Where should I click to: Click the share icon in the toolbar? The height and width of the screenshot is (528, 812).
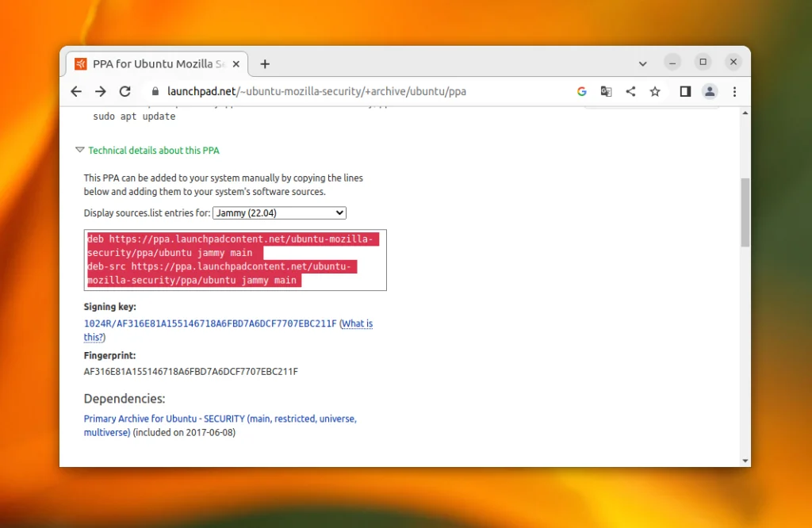(x=630, y=91)
